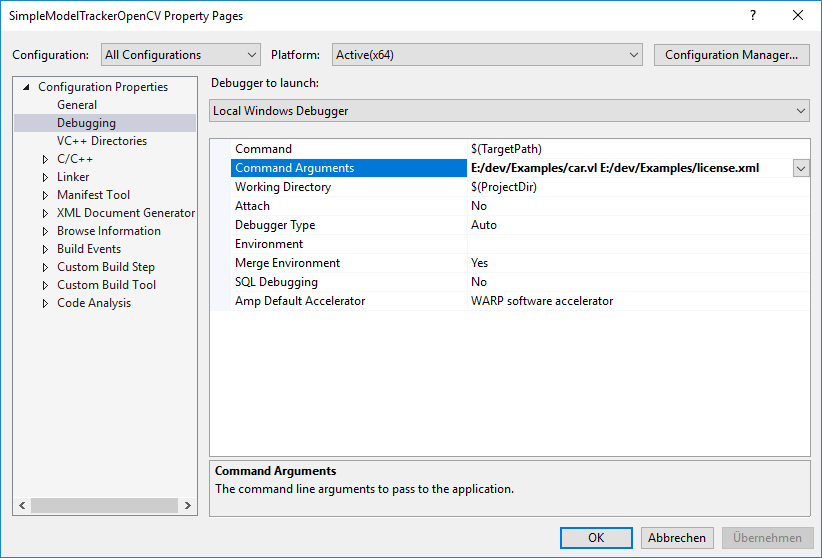Expand the Manifest Tool node
This screenshot has height=558, width=822.
tap(46, 195)
